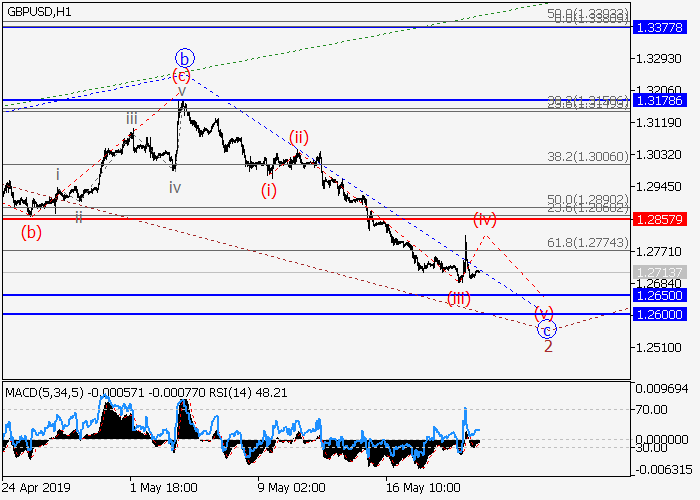
Task: Click the red 2 wave label
Action: [x=548, y=346]
